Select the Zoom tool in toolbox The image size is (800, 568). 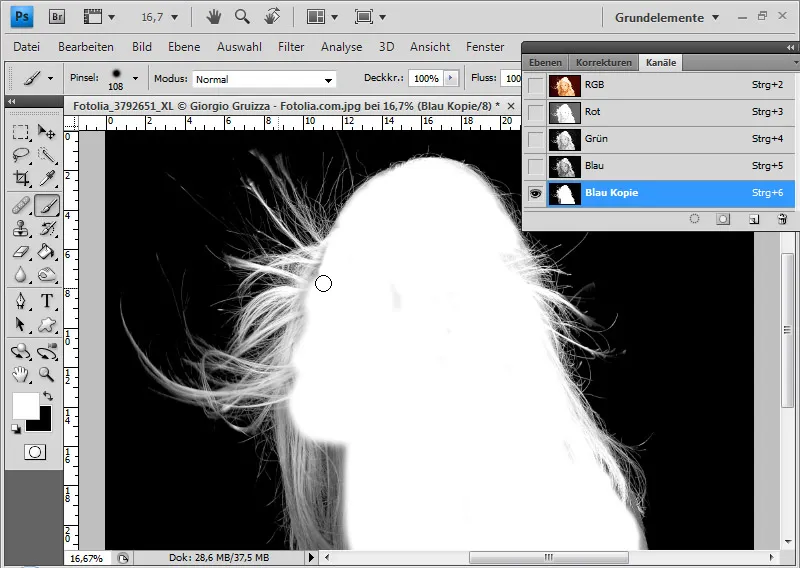(46, 375)
